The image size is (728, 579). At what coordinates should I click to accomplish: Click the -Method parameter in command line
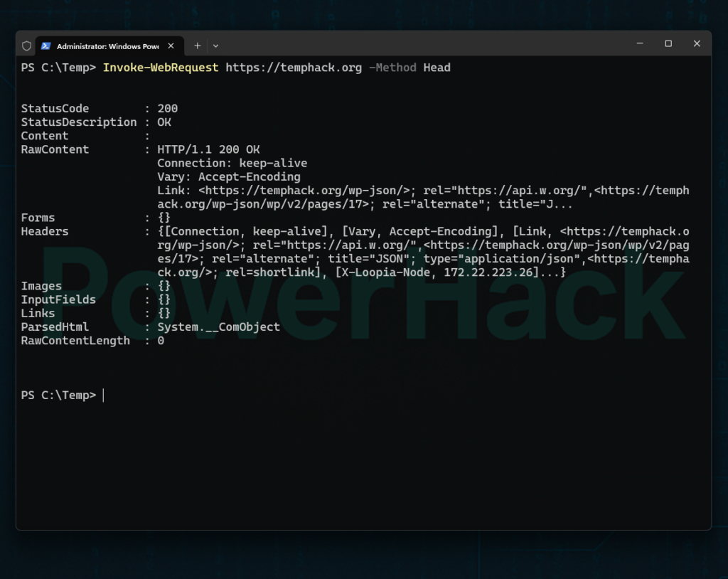(392, 68)
